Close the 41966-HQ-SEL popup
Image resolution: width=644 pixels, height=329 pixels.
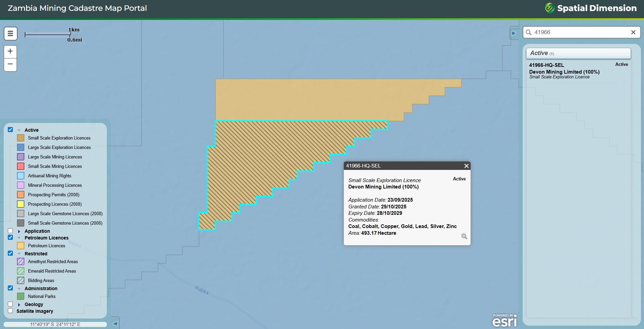point(466,166)
